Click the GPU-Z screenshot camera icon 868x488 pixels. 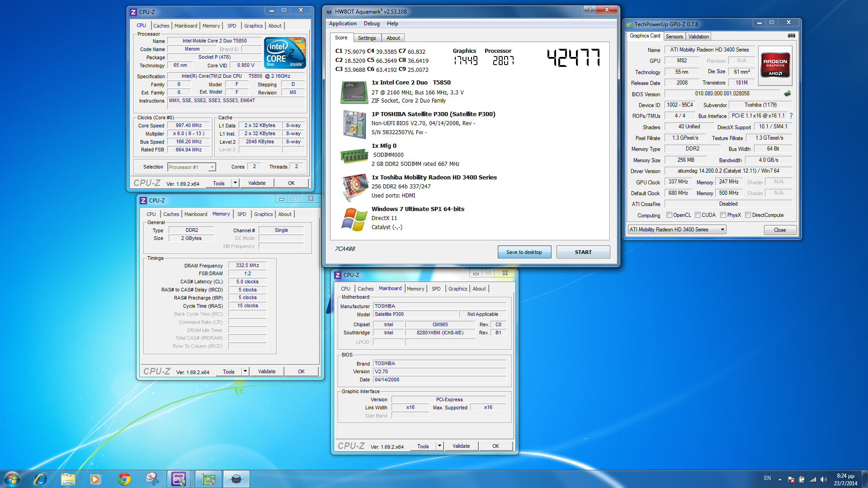pyautogui.click(x=791, y=36)
